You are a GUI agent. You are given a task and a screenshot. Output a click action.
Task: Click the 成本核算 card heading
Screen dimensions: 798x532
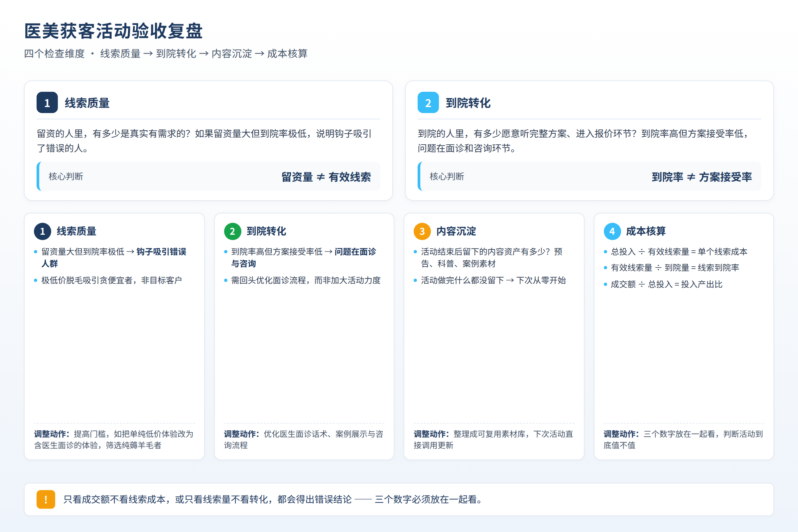646,231
